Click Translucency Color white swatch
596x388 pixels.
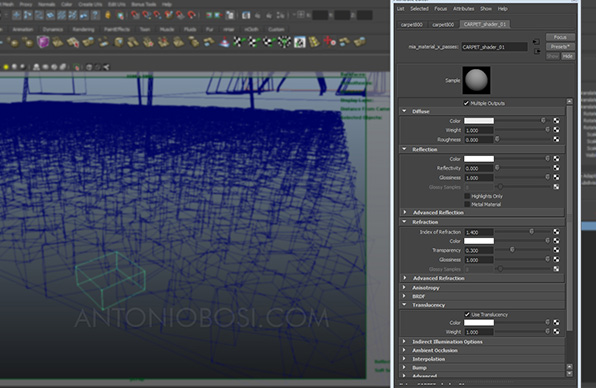point(479,323)
